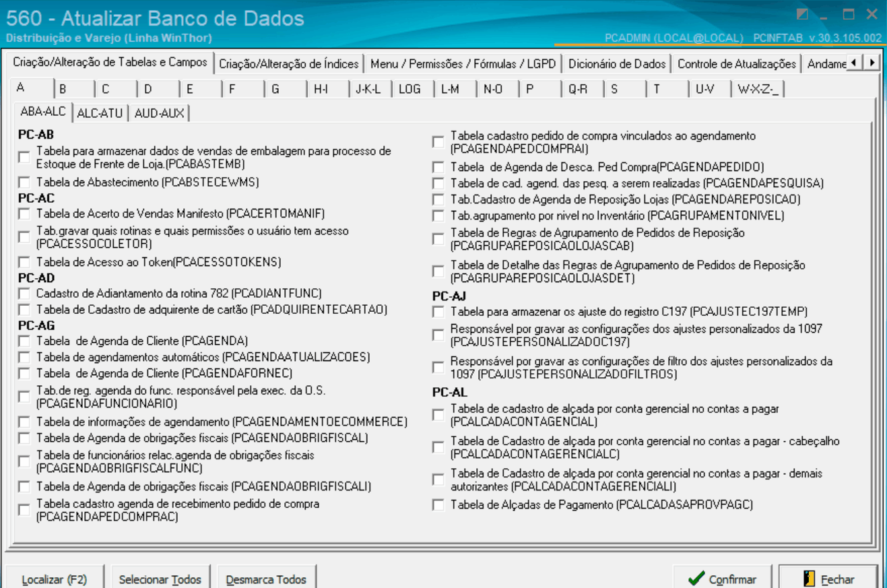Screen dimensions: 887x588
Task: Tick PCAGENDAATUALIZACOES checkbox
Action: pos(24,356)
